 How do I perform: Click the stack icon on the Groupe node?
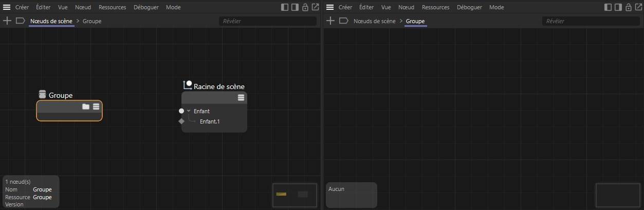click(x=96, y=107)
